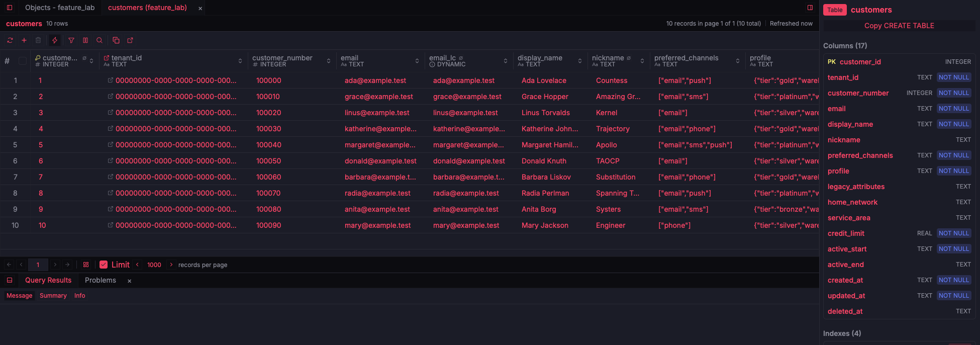Screen dimensions: 980x345
Task: Toggle the right sidebar panel icon
Action: (x=810, y=8)
